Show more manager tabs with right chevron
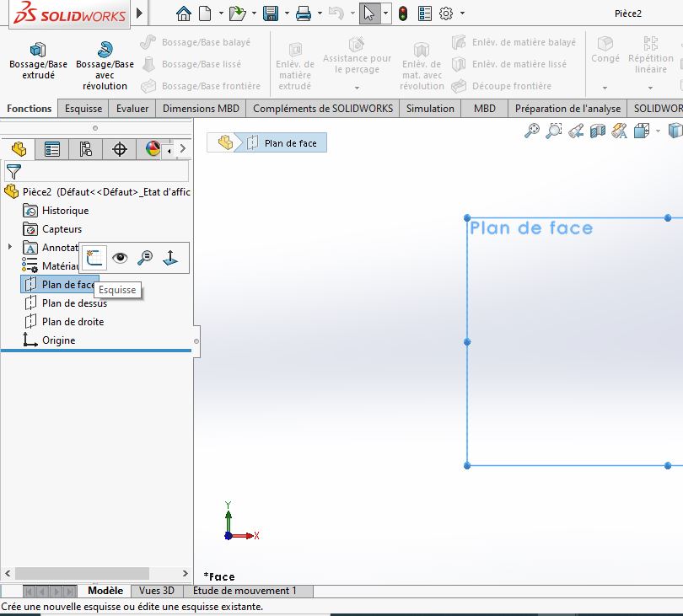The height and width of the screenshot is (616, 683). [x=183, y=148]
